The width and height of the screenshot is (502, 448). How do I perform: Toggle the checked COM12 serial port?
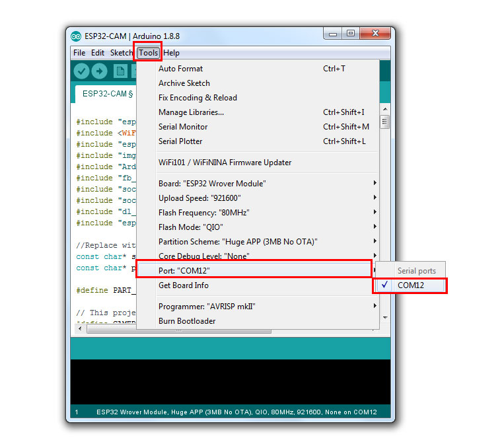[x=410, y=285]
